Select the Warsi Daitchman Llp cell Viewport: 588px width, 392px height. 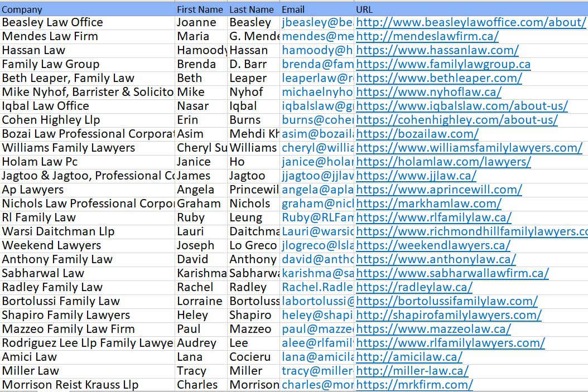(88, 231)
